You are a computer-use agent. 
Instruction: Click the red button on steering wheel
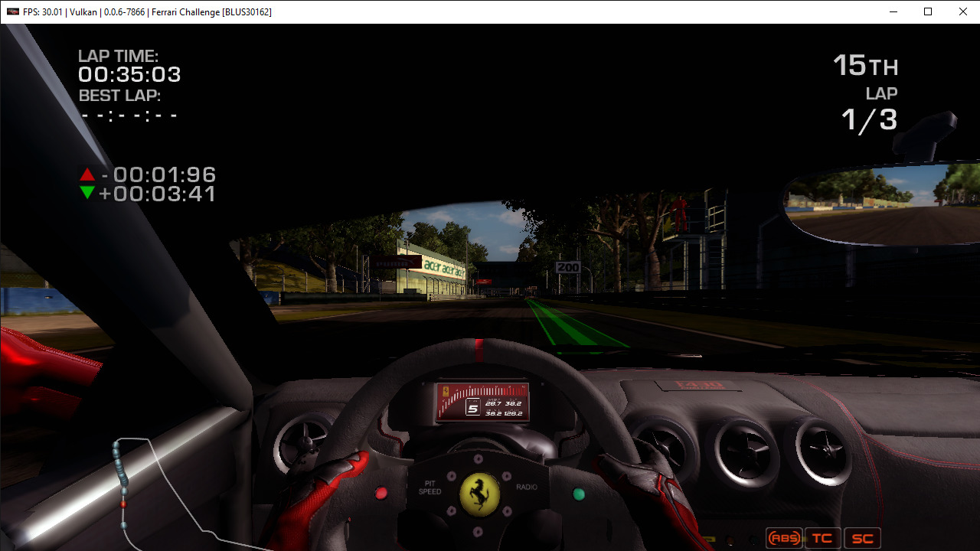pyautogui.click(x=381, y=494)
